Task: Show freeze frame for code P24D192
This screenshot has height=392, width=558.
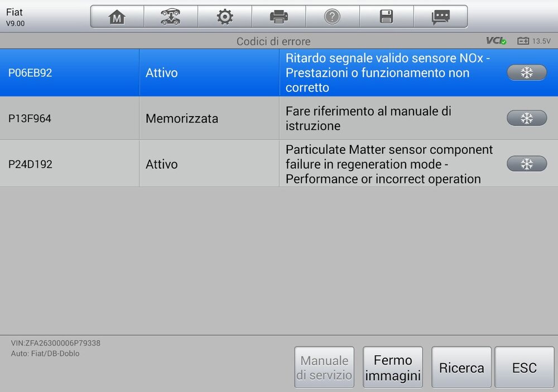Action: click(526, 164)
